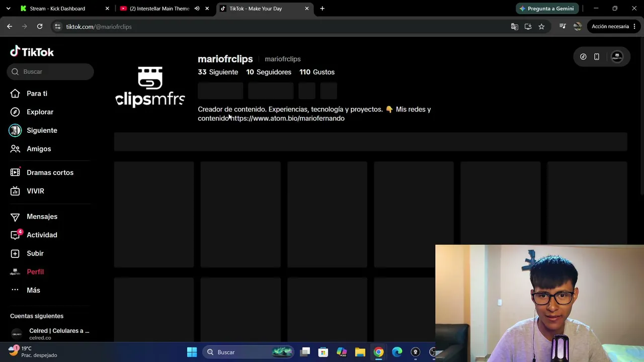
Task: Click the Windows taskbar Buscar search box
Action: (249, 352)
